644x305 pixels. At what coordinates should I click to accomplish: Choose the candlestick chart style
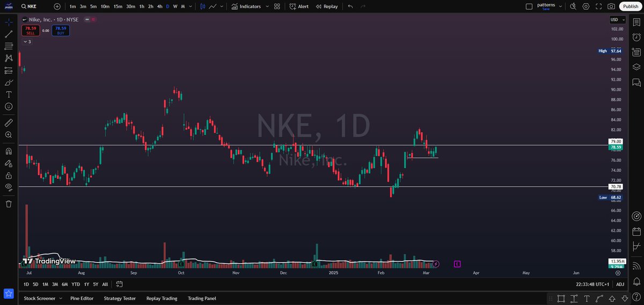pyautogui.click(x=202, y=6)
